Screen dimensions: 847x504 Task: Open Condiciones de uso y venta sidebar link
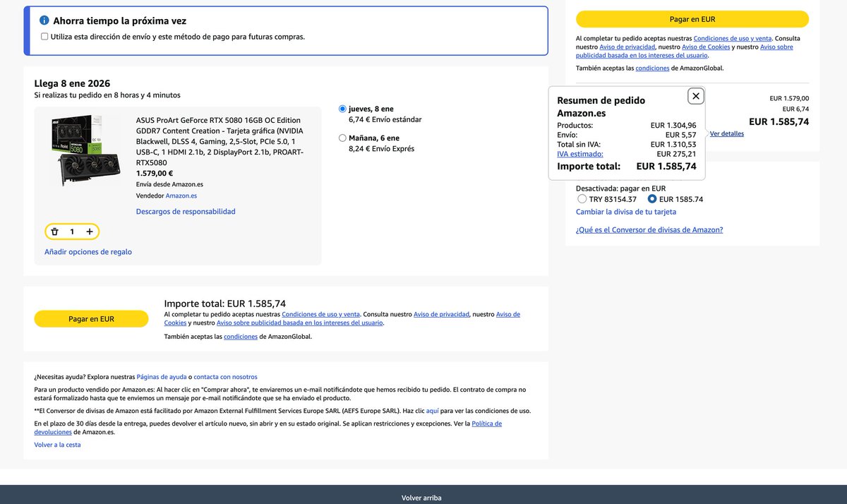(733, 39)
